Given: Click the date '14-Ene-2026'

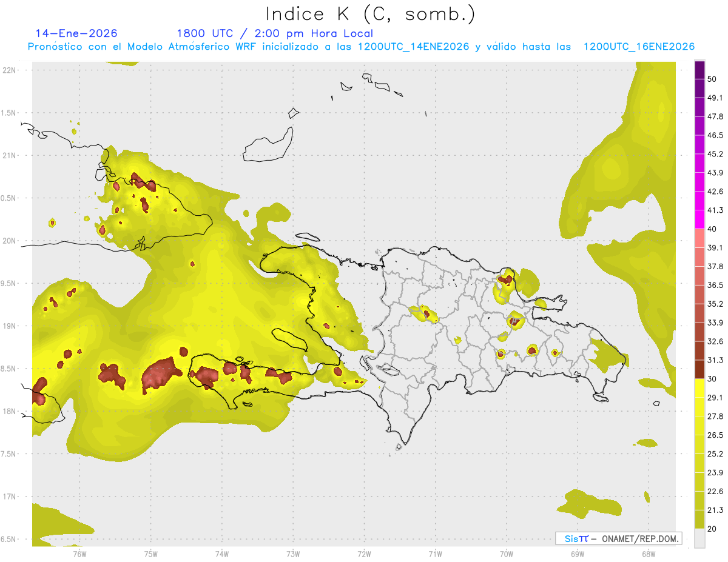Looking at the screenshot, I should pyautogui.click(x=76, y=33).
